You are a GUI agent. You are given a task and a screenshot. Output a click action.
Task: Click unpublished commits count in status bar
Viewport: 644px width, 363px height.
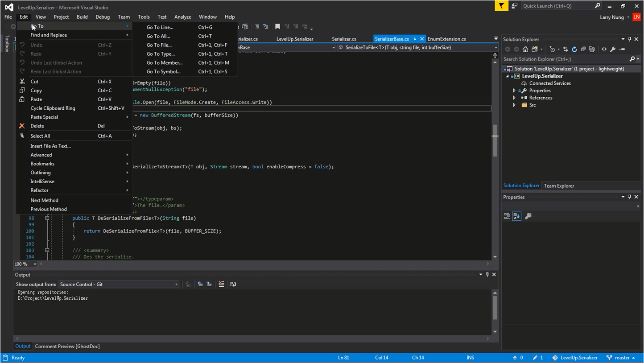[518, 358]
